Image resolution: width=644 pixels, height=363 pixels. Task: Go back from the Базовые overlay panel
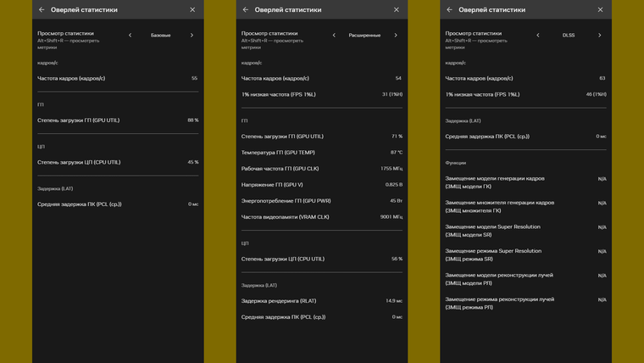(42, 9)
